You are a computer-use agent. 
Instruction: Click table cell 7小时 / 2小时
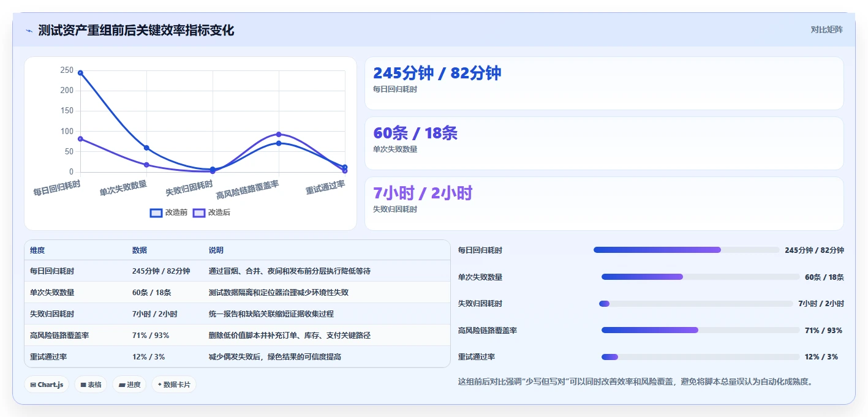[x=155, y=314]
